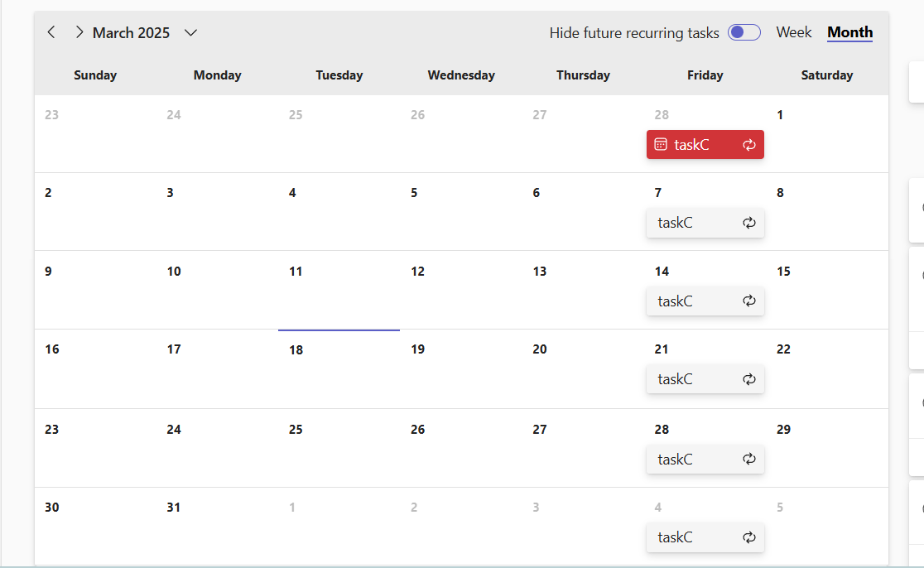Select Saturday March 1 date cell
The image size is (924, 568).
pos(827,134)
